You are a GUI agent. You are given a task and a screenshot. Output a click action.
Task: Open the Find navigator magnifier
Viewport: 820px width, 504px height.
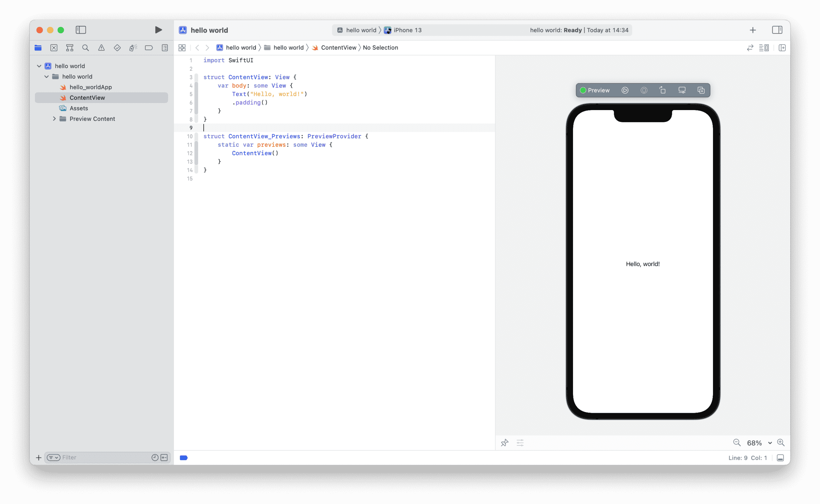point(86,48)
